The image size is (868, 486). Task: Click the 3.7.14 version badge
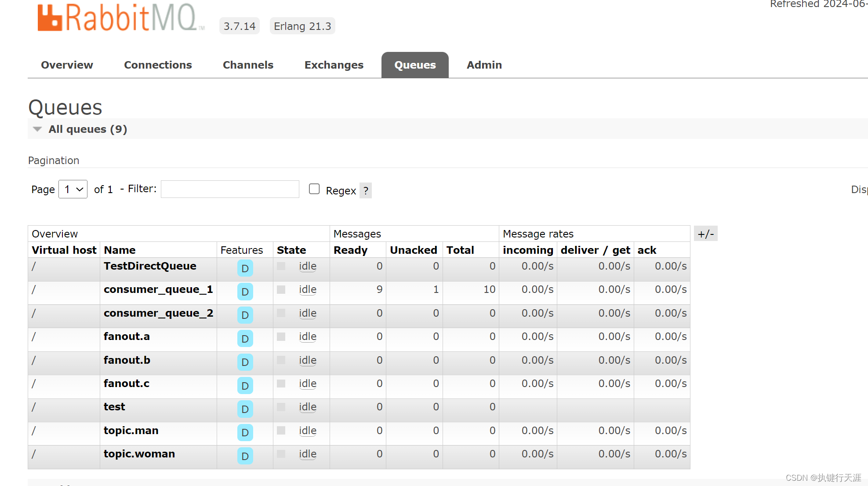[240, 26]
